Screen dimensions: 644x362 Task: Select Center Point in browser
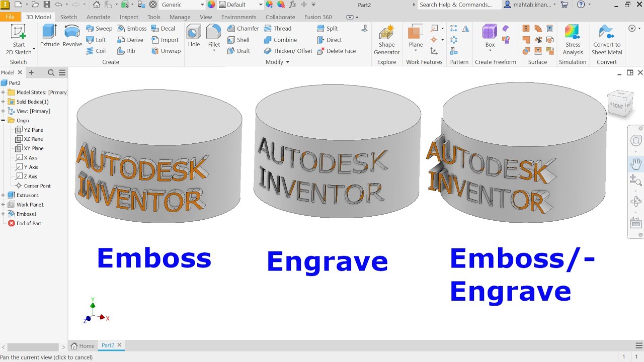click(33, 186)
